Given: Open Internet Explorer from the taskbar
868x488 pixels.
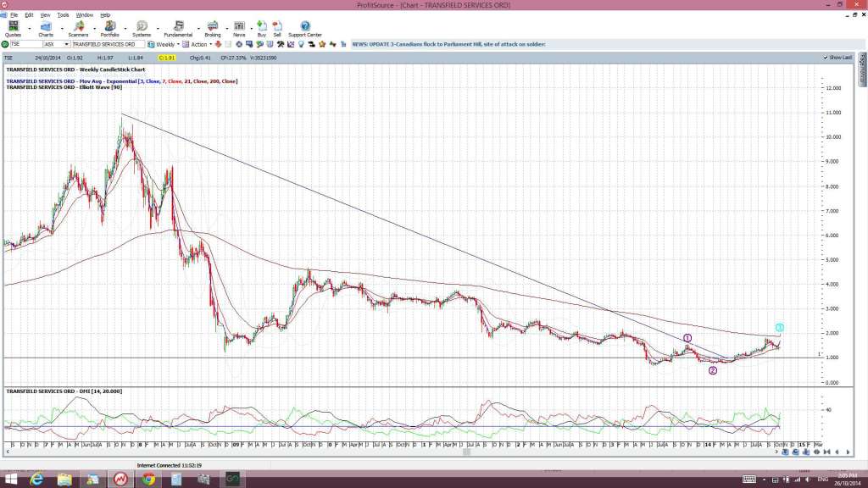Looking at the screenshot, I should [x=37, y=480].
